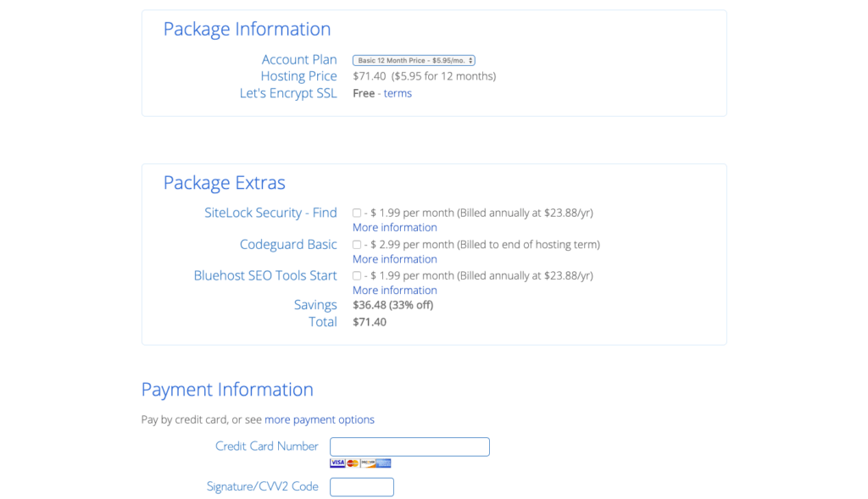Viewport: 868px width, 499px height.
Task: Click the MasterCard icon
Action: [353, 463]
